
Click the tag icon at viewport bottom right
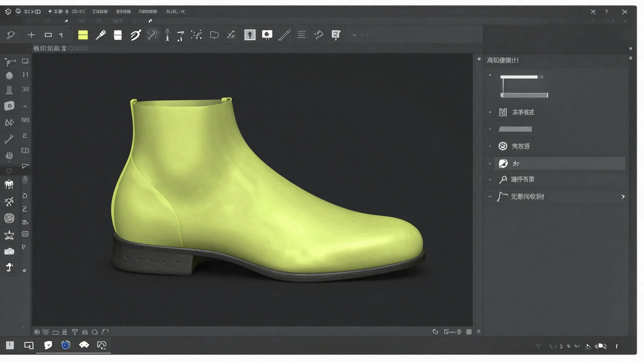[x=436, y=332]
